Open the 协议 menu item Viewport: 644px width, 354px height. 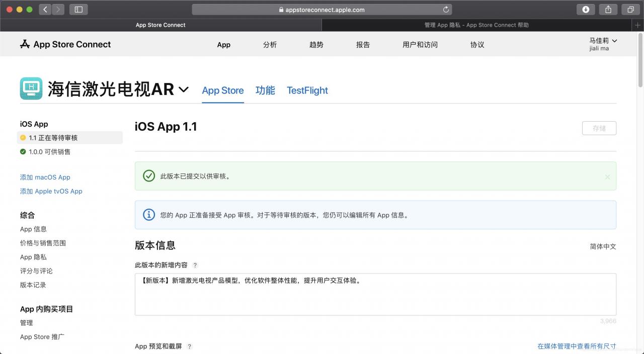coord(477,45)
